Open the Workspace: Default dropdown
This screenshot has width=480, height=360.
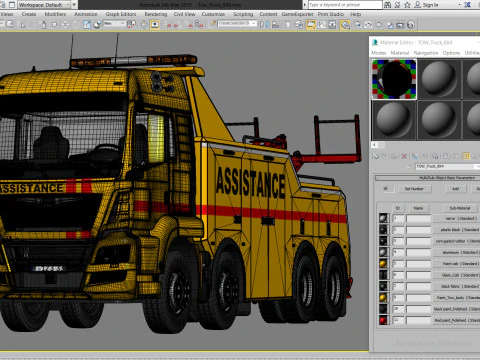coord(43,5)
